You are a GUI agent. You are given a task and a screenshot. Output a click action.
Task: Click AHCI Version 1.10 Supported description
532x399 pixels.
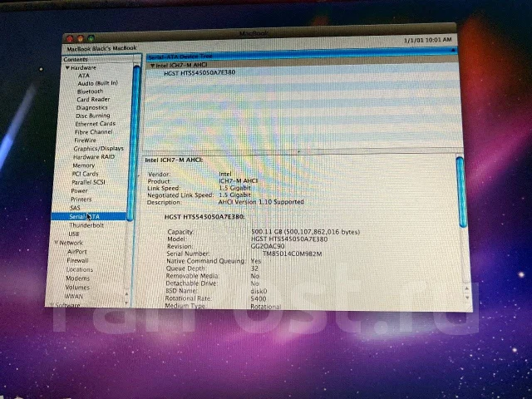coord(261,202)
